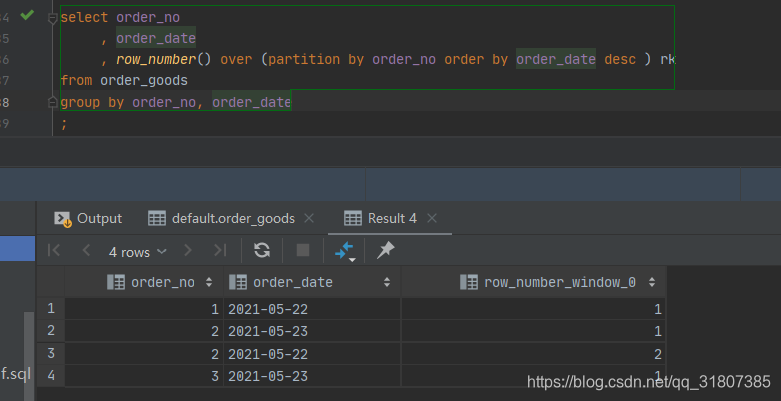Click the green checkmark in the gutter
This screenshot has width=781, height=401.
click(x=27, y=15)
